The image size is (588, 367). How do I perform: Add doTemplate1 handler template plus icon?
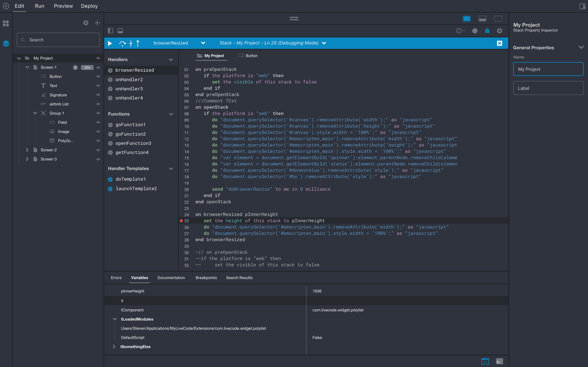pos(110,179)
